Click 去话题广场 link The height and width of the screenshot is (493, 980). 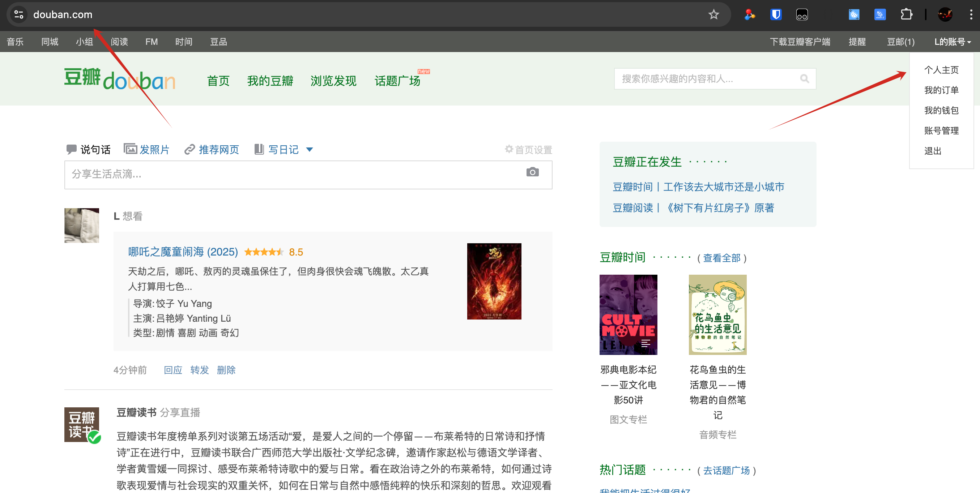726,470
